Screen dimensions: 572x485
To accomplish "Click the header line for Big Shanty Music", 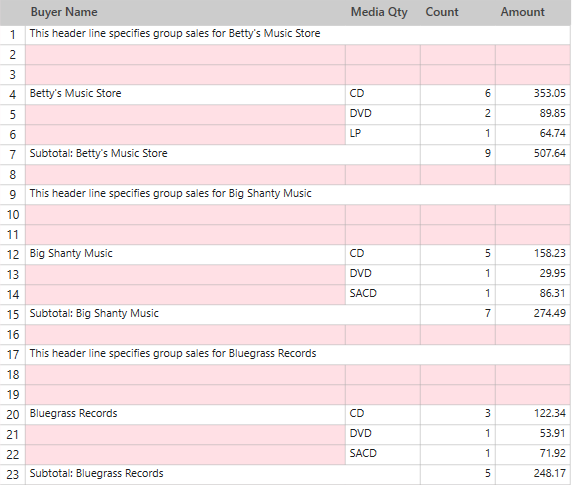I will [298, 195].
